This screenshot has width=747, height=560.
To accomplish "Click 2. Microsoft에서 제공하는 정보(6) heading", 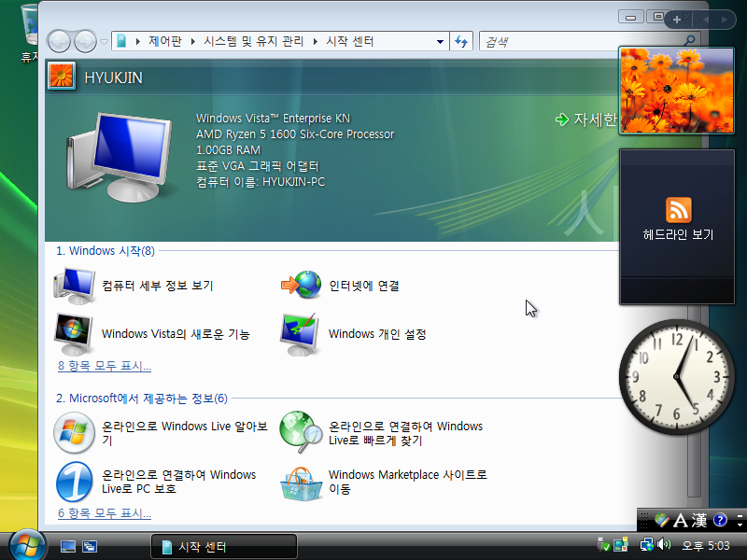I will tap(142, 399).
